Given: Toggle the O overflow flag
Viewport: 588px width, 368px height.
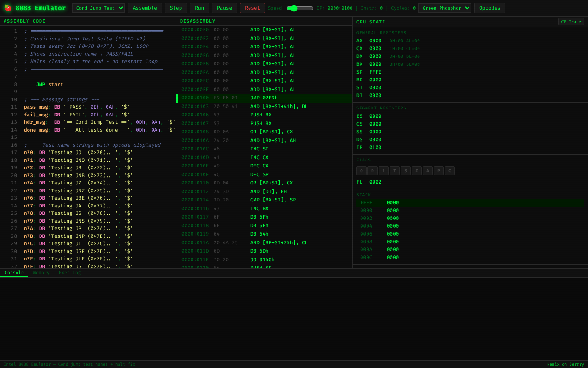Looking at the screenshot, I should 362,171.
